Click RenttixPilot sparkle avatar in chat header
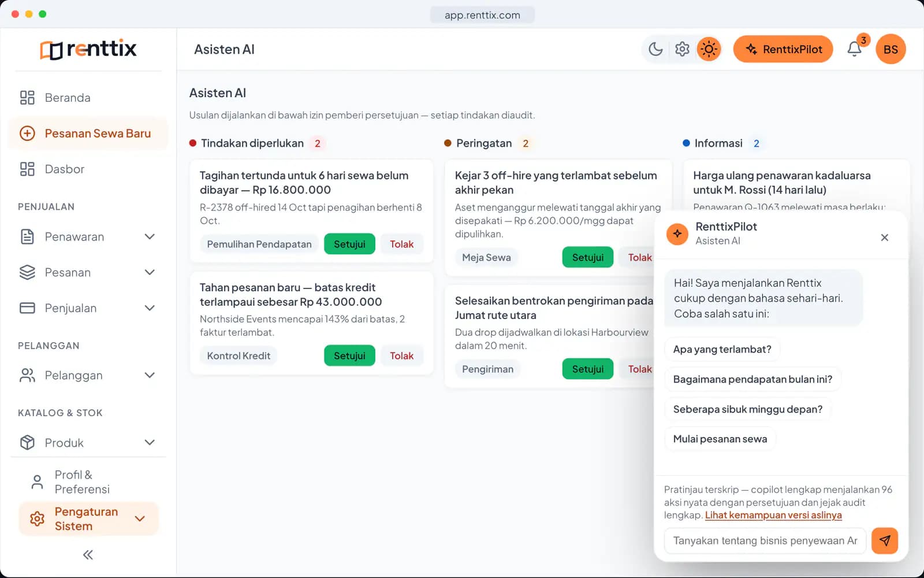The width and height of the screenshot is (924, 578). tap(677, 234)
